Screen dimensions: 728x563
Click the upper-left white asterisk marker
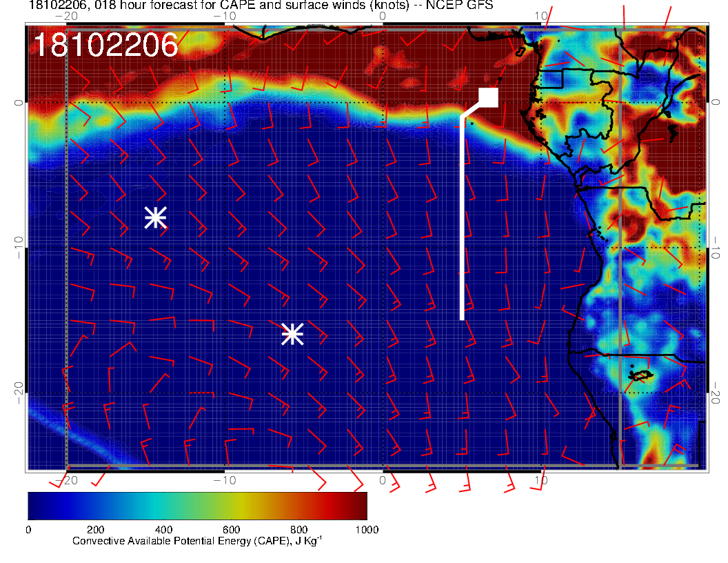(x=156, y=217)
